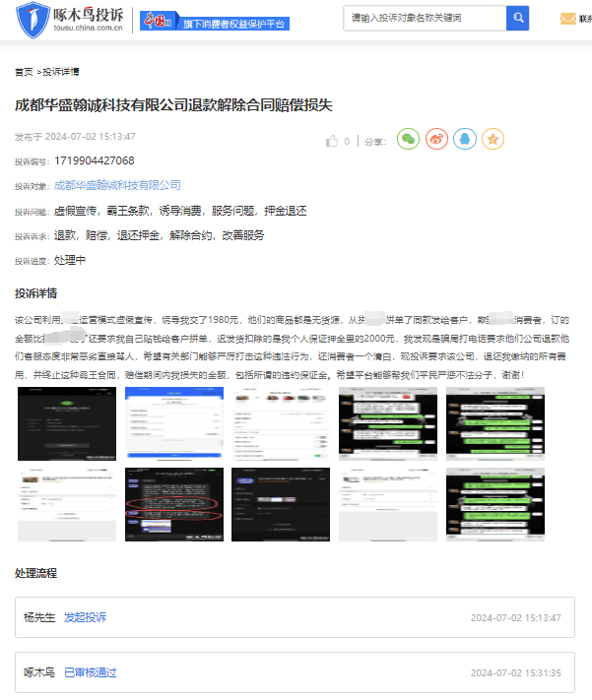Open 成都华盛翰诚科技有限公司 company link
Screen dimensions: 592x700
point(117,185)
